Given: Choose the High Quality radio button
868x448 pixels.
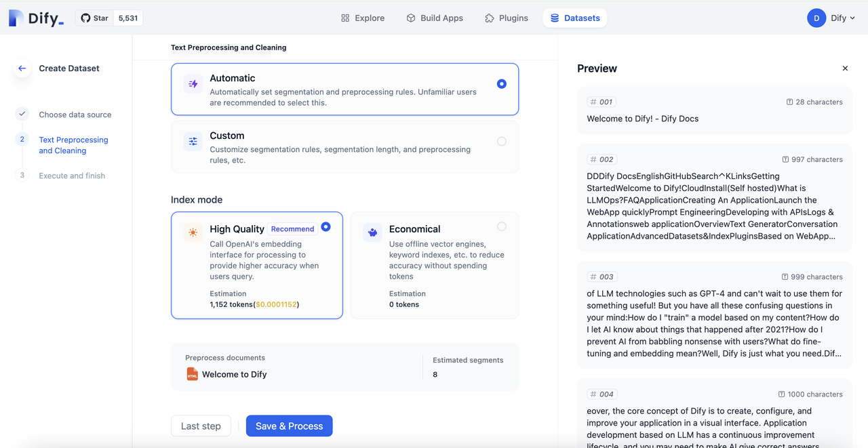Looking at the screenshot, I should coord(325,227).
